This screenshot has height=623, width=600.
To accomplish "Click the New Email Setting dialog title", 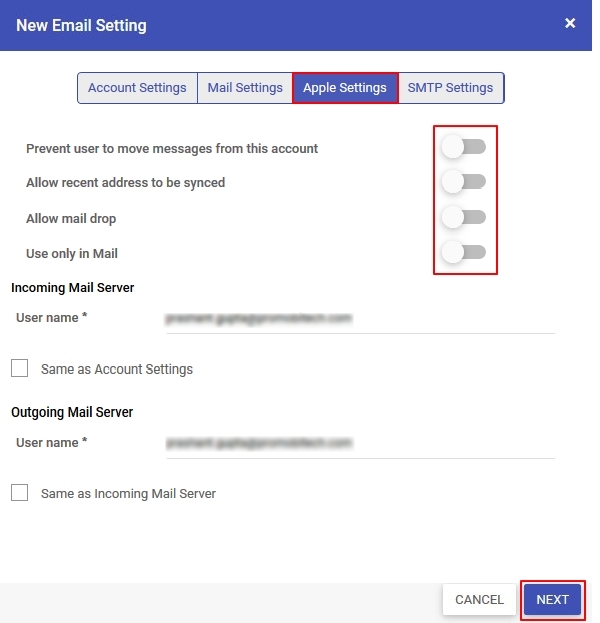I will (81, 25).
